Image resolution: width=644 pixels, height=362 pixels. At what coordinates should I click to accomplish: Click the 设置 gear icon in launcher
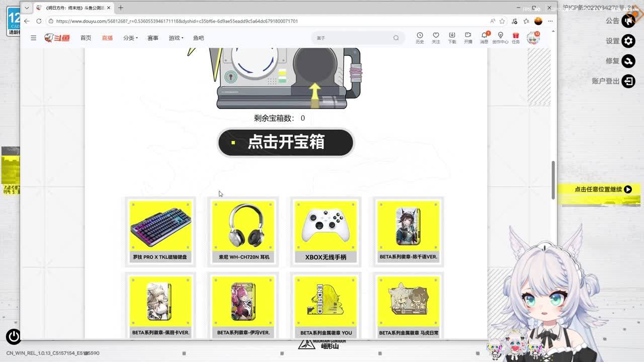(x=628, y=41)
